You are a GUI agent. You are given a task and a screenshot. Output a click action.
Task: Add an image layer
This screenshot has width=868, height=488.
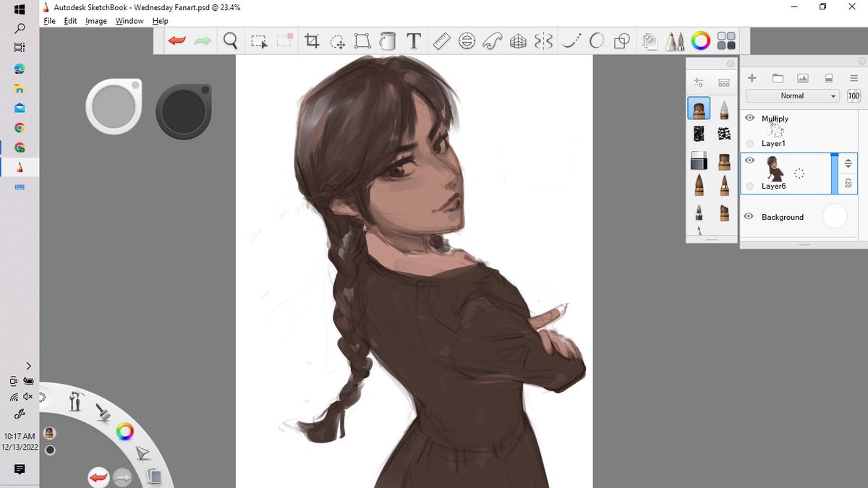pos(803,78)
